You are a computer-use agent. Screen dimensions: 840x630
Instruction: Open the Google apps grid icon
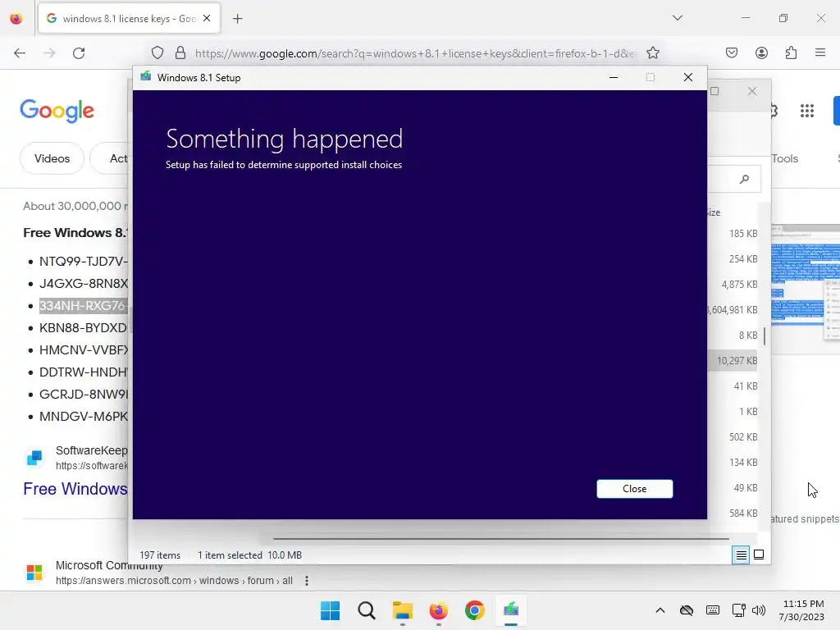(x=807, y=111)
